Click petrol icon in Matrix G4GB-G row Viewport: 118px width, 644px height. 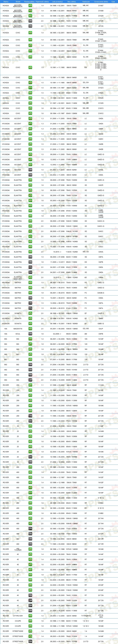point(30,293)
